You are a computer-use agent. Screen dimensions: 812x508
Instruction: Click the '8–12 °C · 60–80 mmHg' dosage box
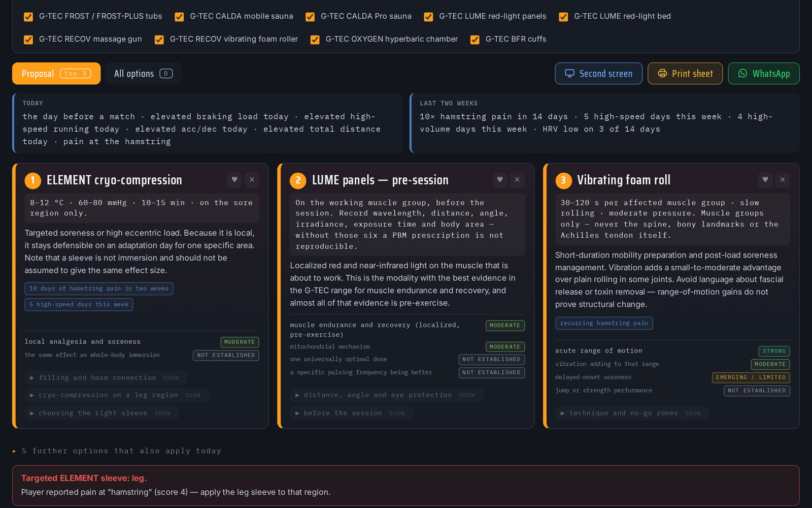[142, 208]
